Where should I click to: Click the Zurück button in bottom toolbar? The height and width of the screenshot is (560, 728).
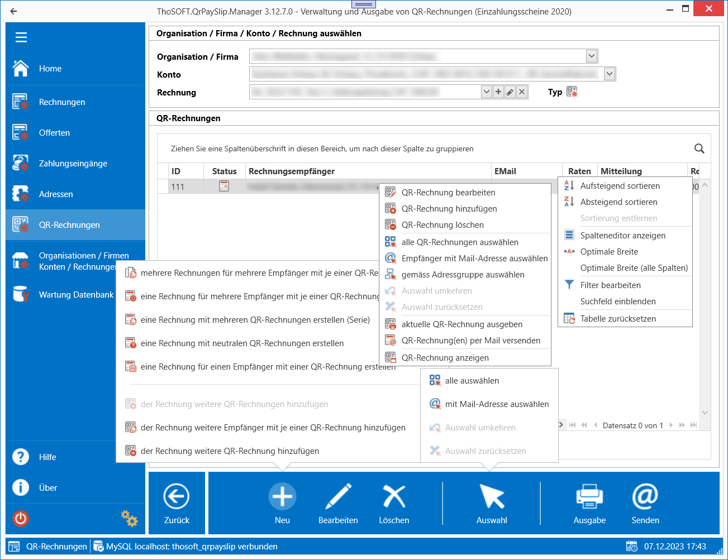(177, 503)
